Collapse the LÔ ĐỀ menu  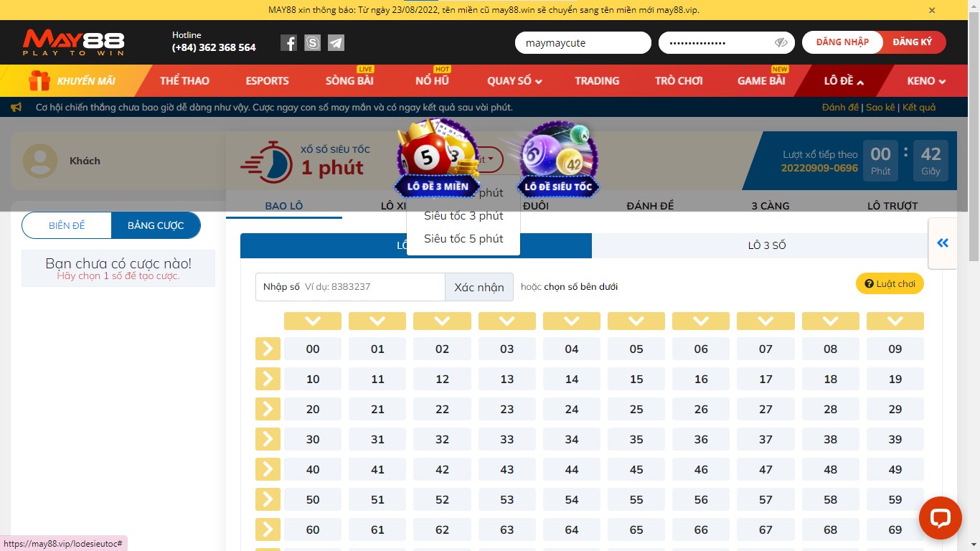click(844, 81)
